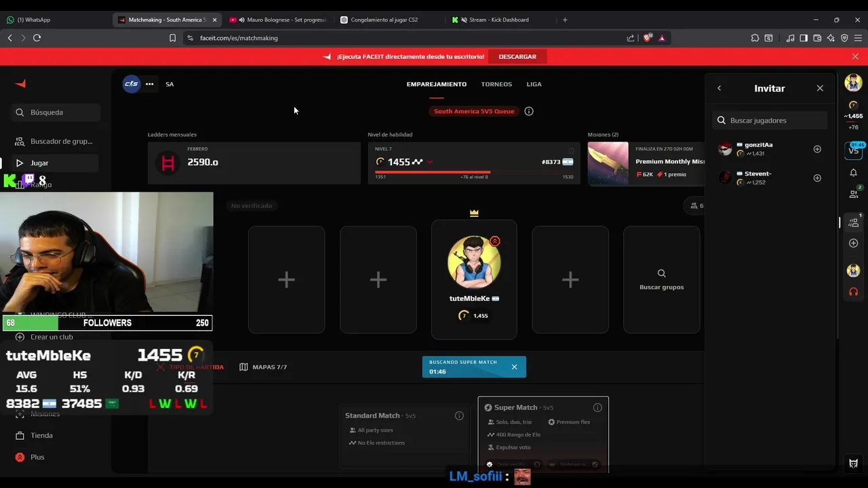868x488 pixels.
Task: Open notifications bell in right rail
Action: click(854, 173)
